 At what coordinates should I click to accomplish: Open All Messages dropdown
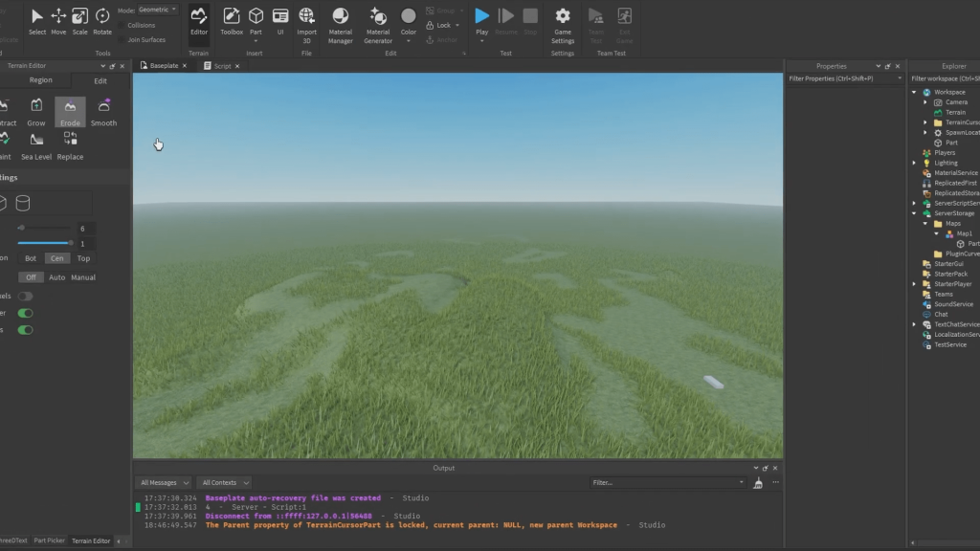click(165, 482)
